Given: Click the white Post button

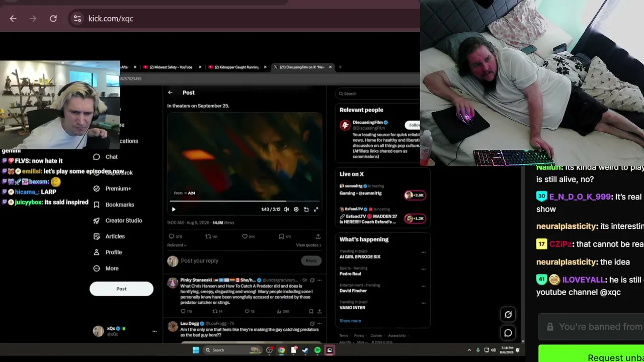Looking at the screenshot, I should pyautogui.click(x=121, y=289).
